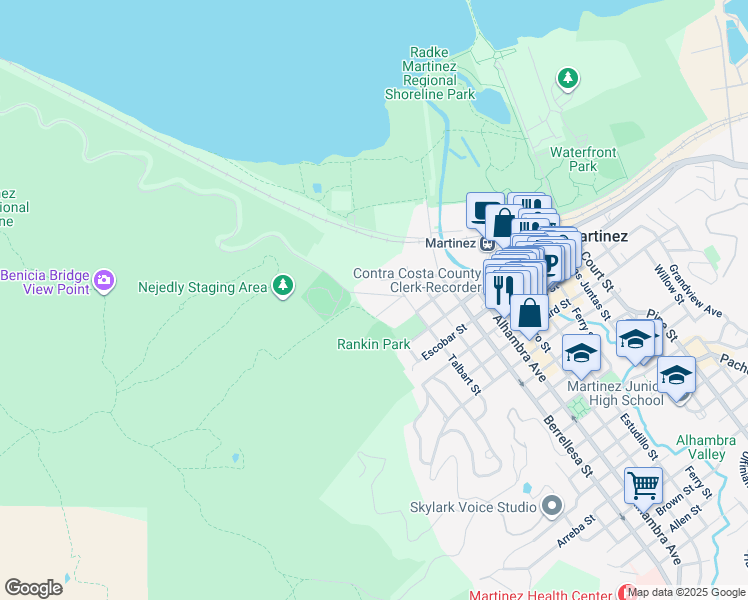Viewport: 748px width, 600px height.
Task: Select green tree pin above Waterfront Park
Action: (568, 78)
